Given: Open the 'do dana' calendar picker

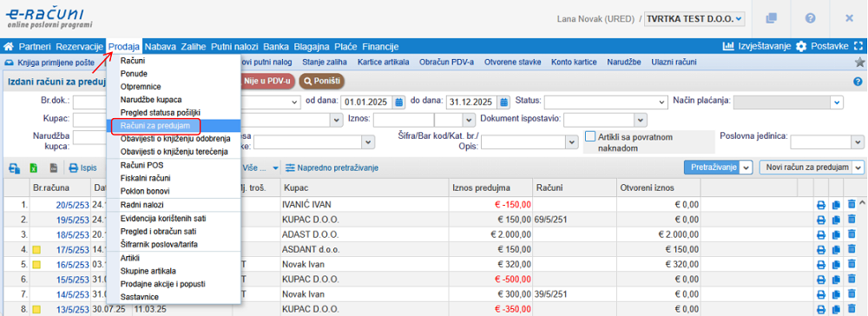Looking at the screenshot, I should [x=503, y=102].
